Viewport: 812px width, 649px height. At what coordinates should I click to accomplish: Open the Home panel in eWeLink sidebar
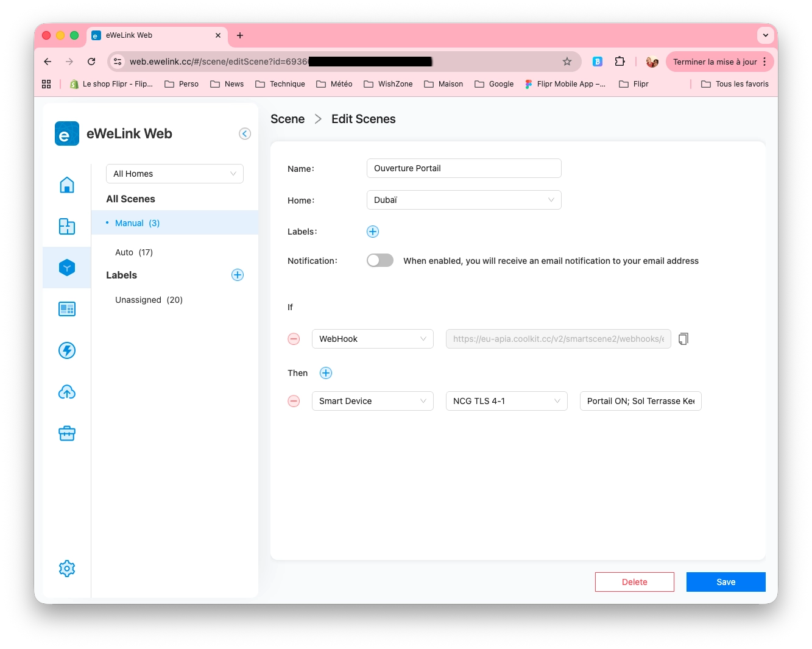66,185
